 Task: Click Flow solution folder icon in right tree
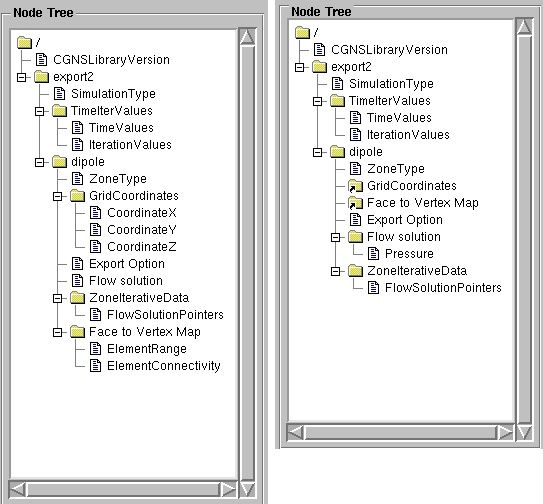[x=356, y=237]
